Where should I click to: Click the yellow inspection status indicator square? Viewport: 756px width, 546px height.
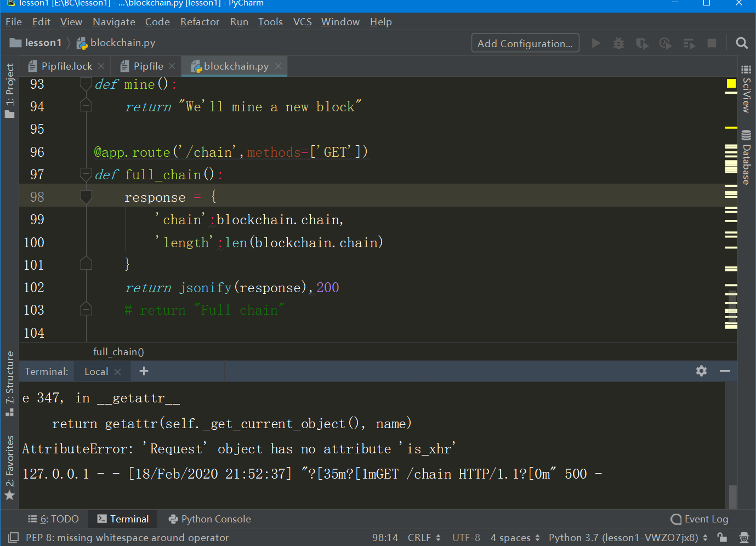731,83
